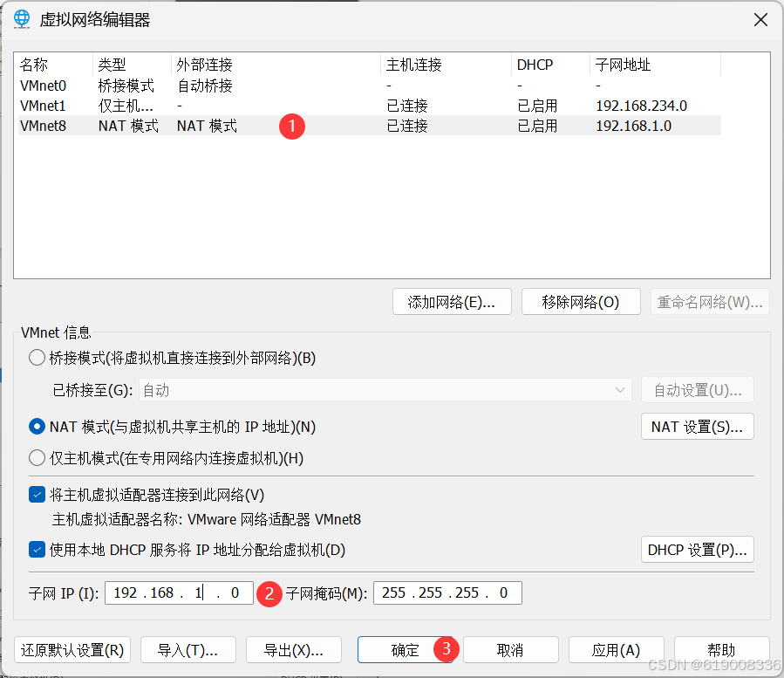Select the 桥接模式 radio button

click(37, 358)
